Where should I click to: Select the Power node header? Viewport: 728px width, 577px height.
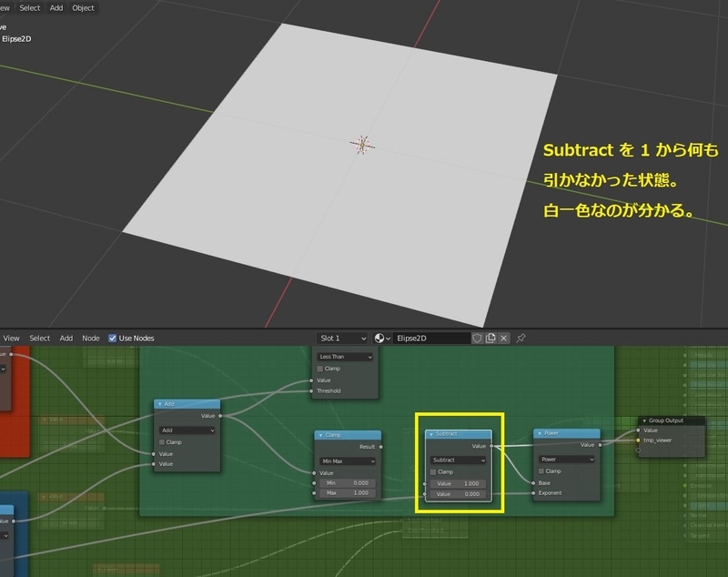tap(567, 433)
